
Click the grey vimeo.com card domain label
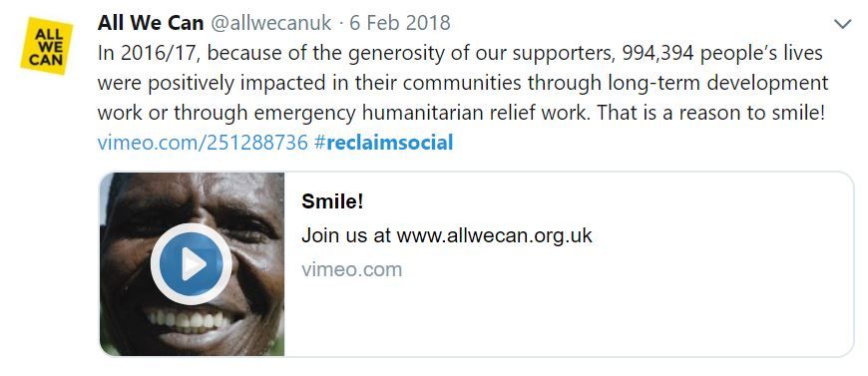[351, 269]
